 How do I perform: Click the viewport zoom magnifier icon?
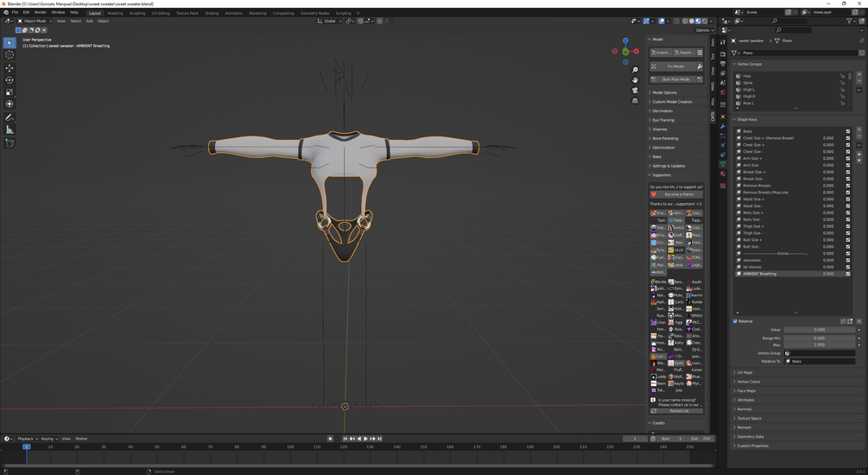(x=635, y=70)
